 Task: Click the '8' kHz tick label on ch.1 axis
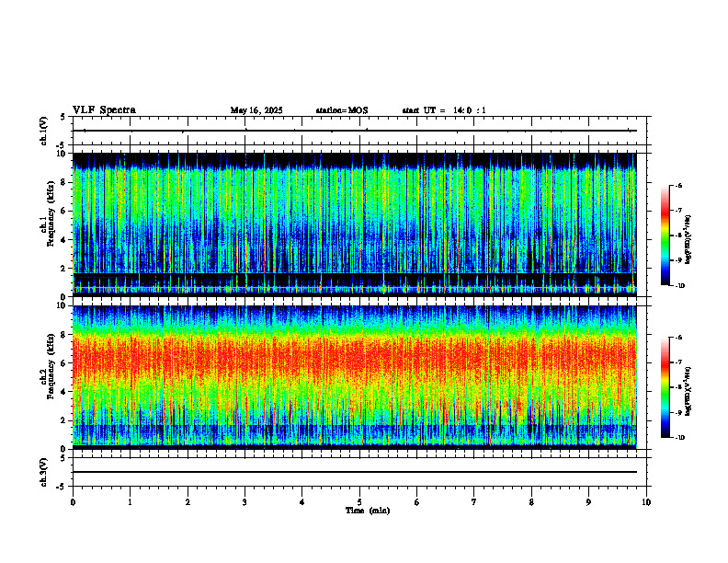pyautogui.click(x=64, y=182)
